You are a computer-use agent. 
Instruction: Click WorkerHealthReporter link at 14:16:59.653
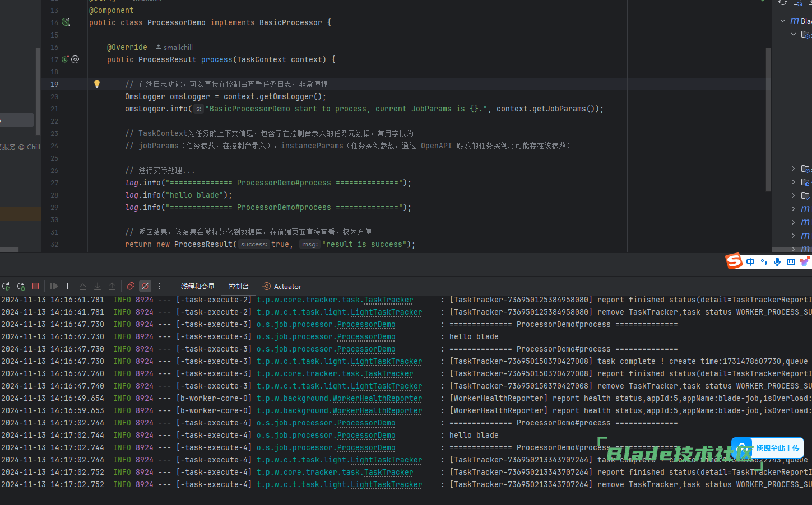(x=377, y=411)
